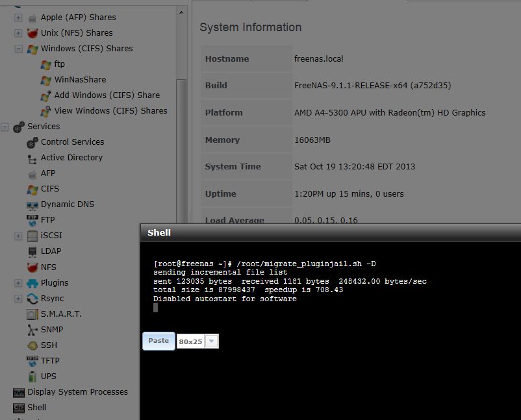Click the CIFS service Windows icon

pos(32,189)
